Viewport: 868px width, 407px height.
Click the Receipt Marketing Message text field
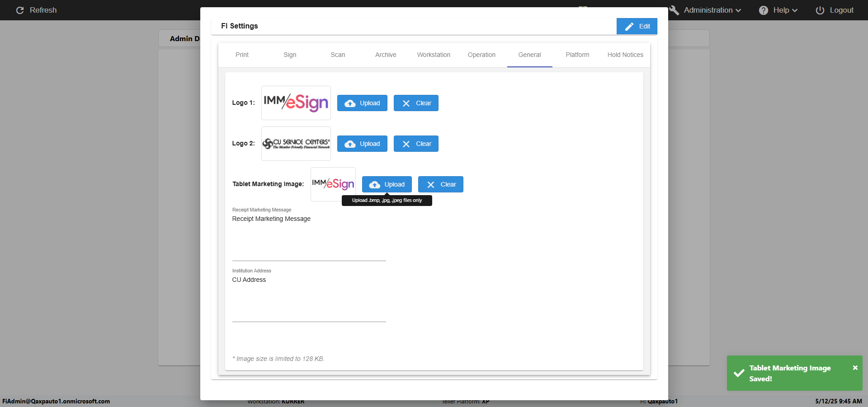point(309,238)
